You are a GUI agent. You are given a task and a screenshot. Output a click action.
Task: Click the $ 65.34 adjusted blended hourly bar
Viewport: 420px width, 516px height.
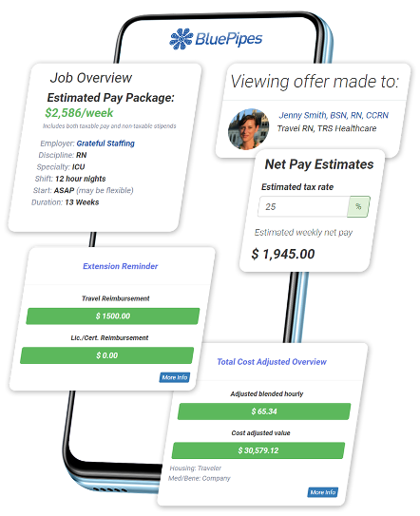coord(264,411)
